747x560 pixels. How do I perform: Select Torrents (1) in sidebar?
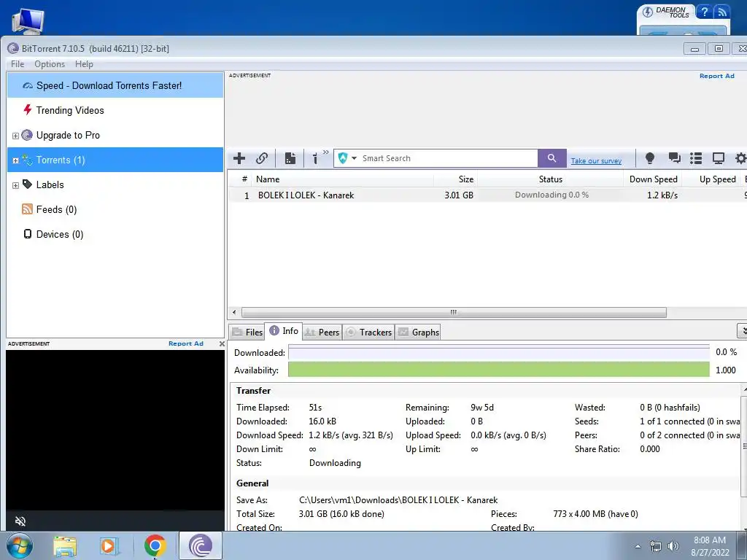(115, 160)
